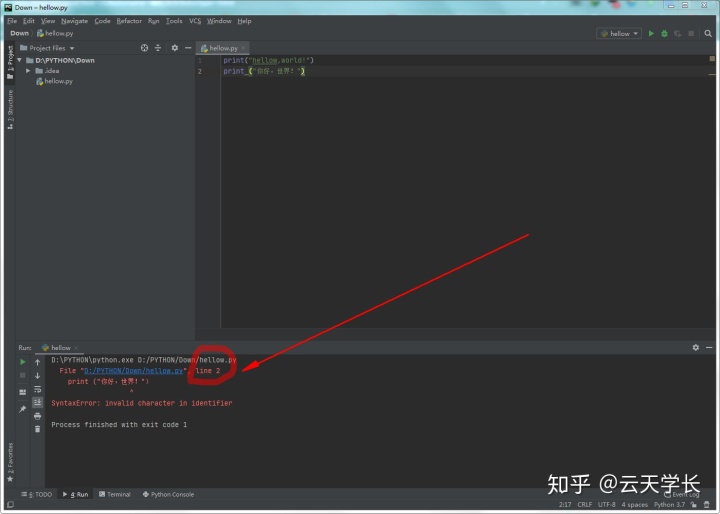Screen dimensions: 720x514
Task: Collapse all in Project panel toolbar
Action: point(158,48)
